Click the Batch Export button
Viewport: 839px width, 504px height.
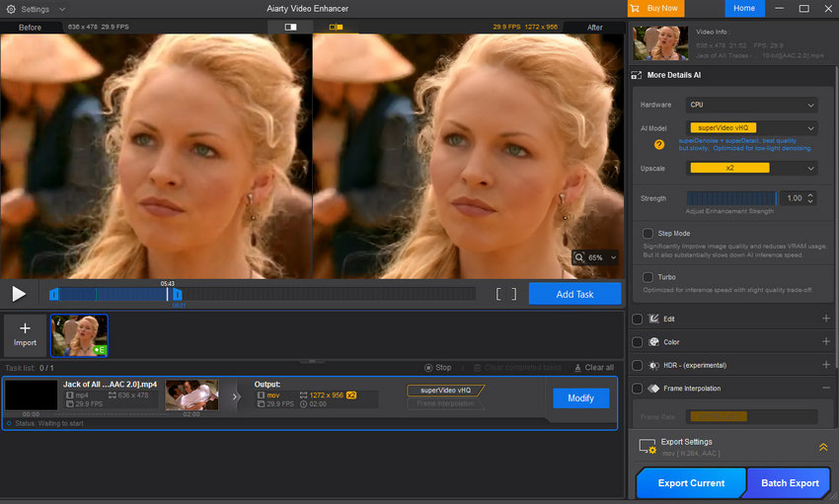coord(790,483)
